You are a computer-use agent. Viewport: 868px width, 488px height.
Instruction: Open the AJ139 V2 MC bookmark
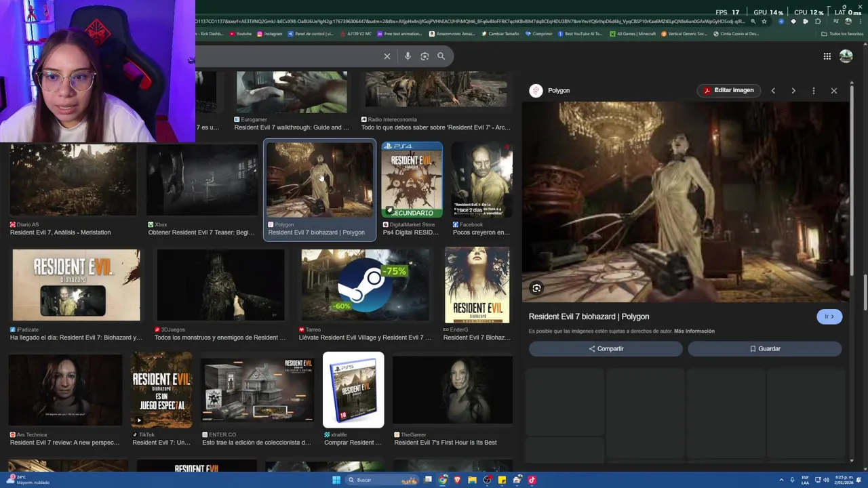click(x=355, y=34)
